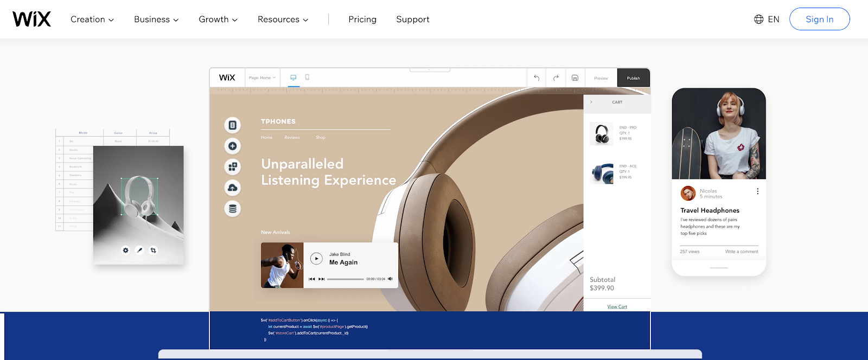The width and height of the screenshot is (868, 360).
Task: Click the player volume speaker icon
Action: point(390,279)
